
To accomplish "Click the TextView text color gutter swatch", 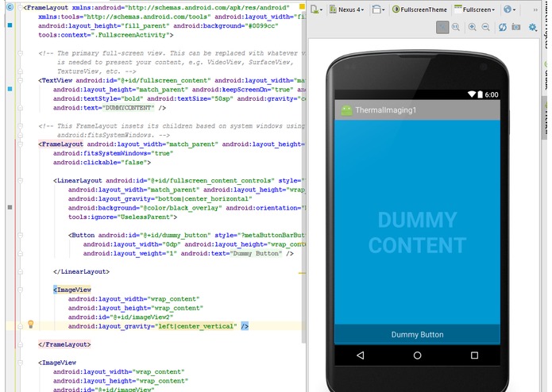I will pyautogui.click(x=10, y=89).
